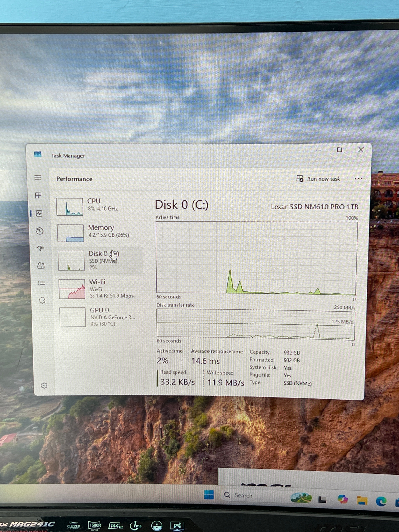This screenshot has height=532, width=399.
Task: Open the landscape search highlight icon in taskbar
Action: tap(301, 498)
